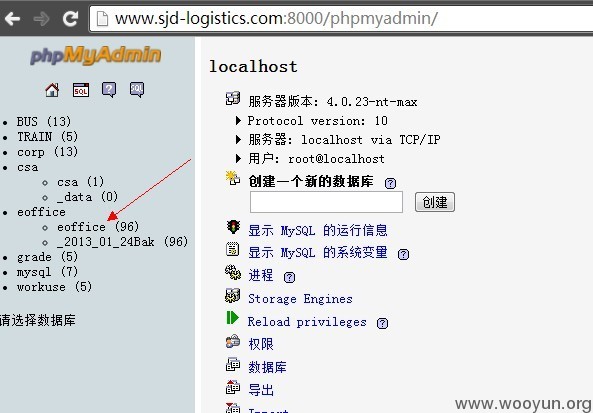Click the page icon in address bar
593x413 pixels.
(102, 19)
